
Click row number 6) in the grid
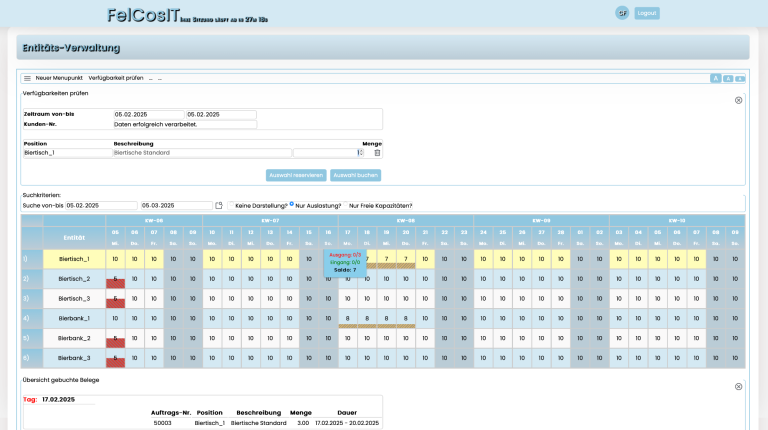[x=32, y=358]
